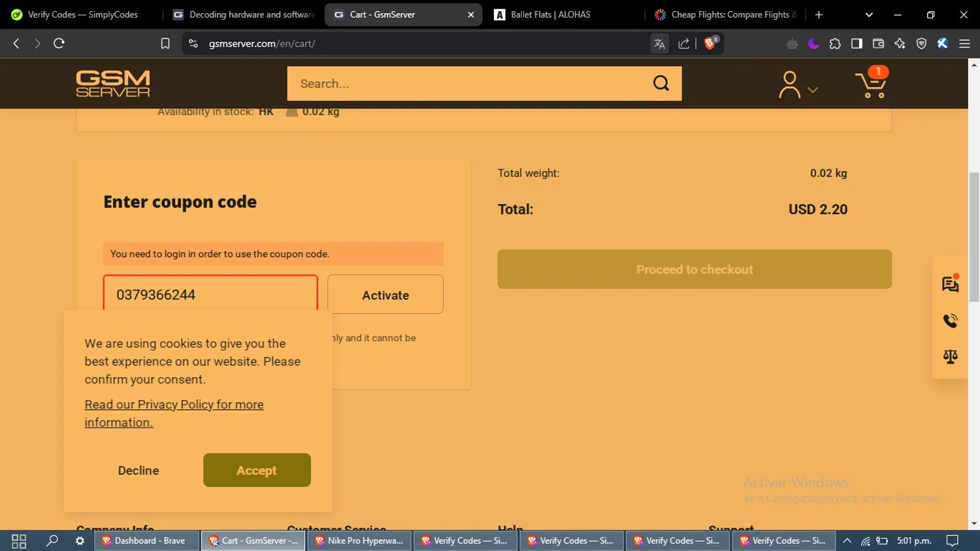Open Brave Shields icon
Viewport: 980px width, 551px height.
[x=711, y=43]
